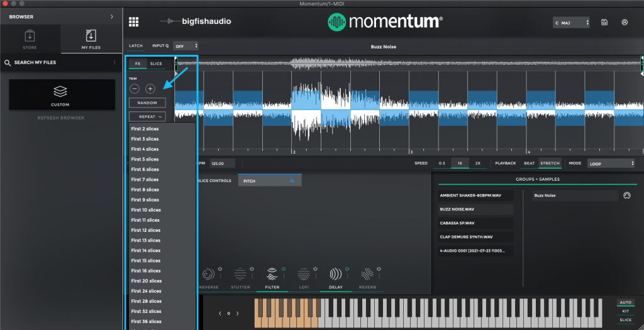
Task: Click the Random button
Action: (147, 103)
